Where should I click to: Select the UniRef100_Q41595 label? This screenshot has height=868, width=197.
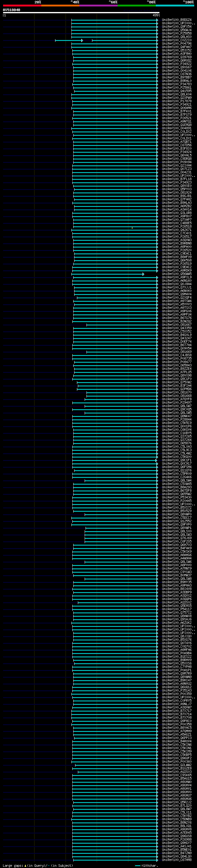tap(177, 91)
